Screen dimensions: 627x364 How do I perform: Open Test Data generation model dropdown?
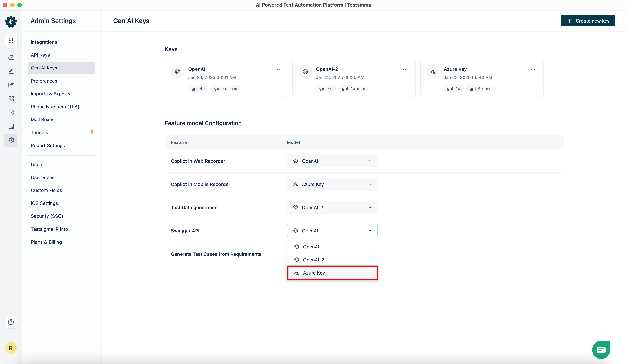click(332, 208)
